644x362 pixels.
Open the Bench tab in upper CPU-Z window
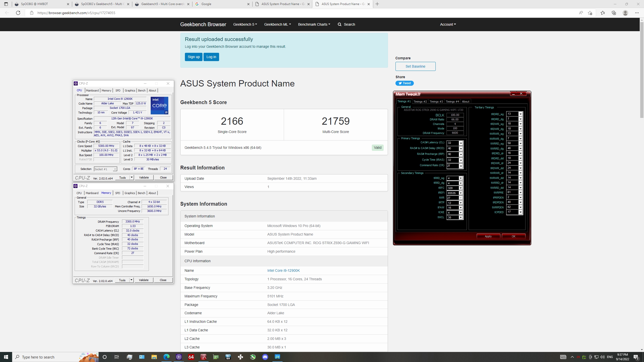tap(142, 90)
